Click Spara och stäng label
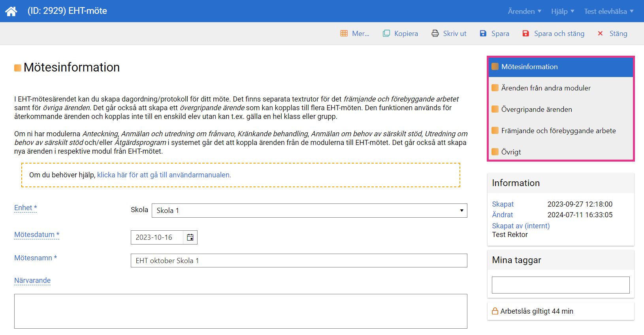 tap(559, 34)
